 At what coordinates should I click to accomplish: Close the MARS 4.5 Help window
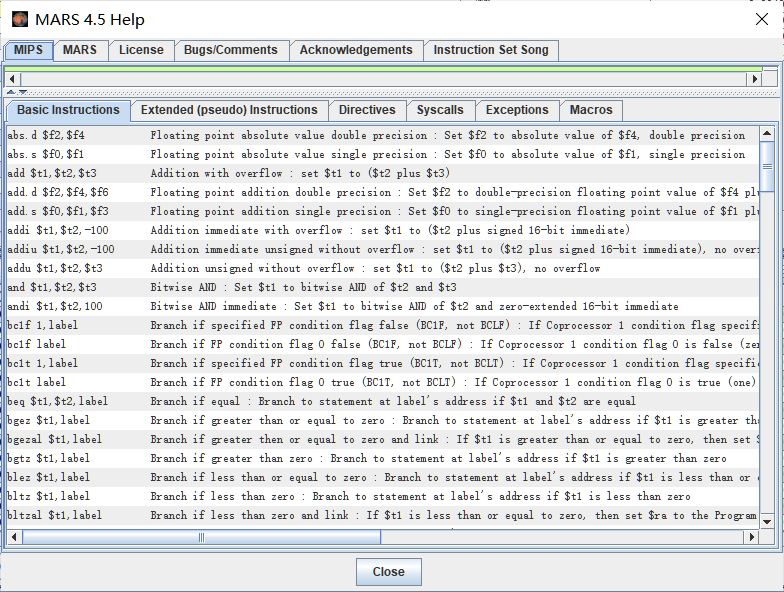762,20
